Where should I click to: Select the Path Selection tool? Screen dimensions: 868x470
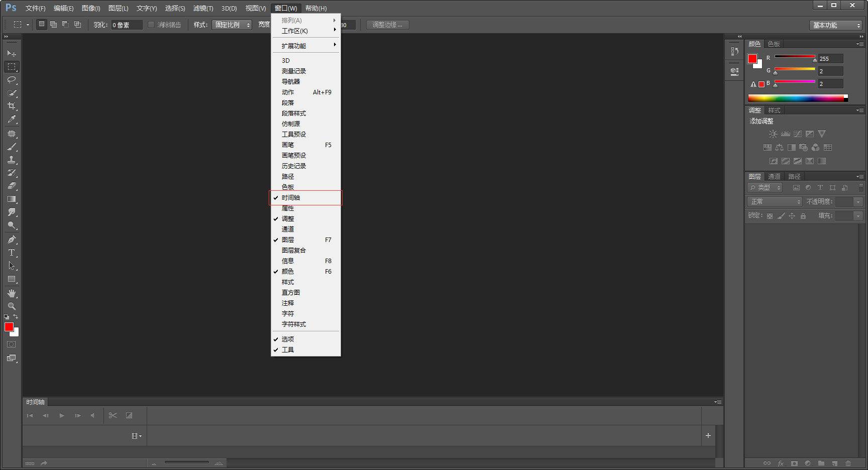(x=12, y=266)
